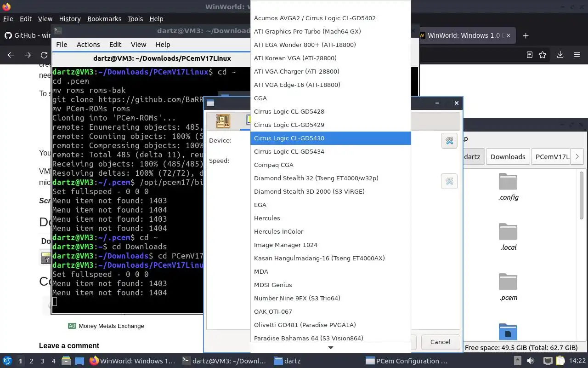Open Firefox History menu
Screen dimensions: 588x368
pos(70,19)
